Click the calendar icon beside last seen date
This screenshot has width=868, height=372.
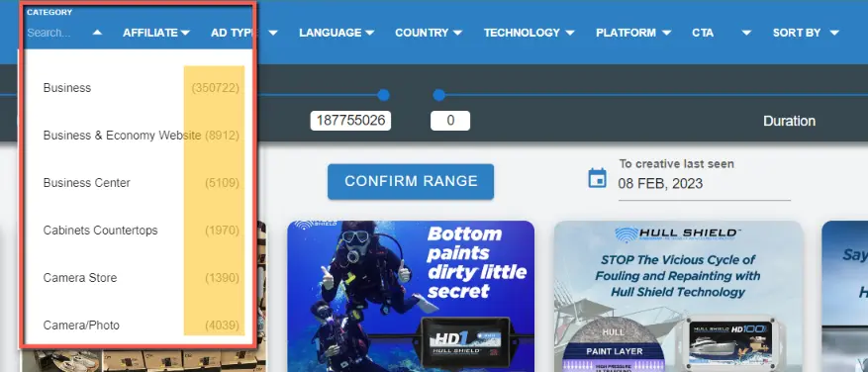597,179
